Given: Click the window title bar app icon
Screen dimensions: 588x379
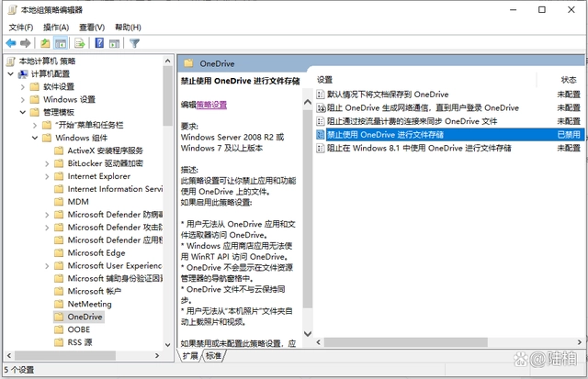Looking at the screenshot, I should (x=12, y=10).
